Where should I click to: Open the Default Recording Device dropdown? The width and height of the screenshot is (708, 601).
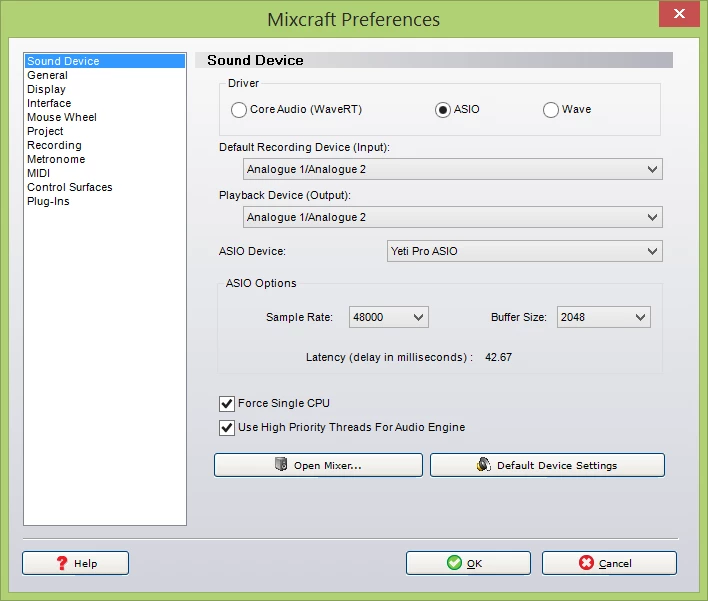point(452,169)
